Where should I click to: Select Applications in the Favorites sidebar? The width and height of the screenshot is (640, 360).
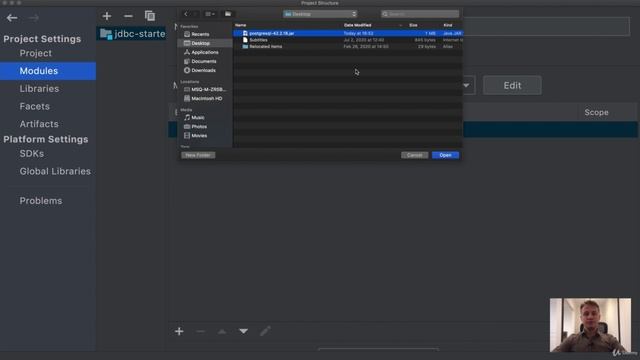205,52
